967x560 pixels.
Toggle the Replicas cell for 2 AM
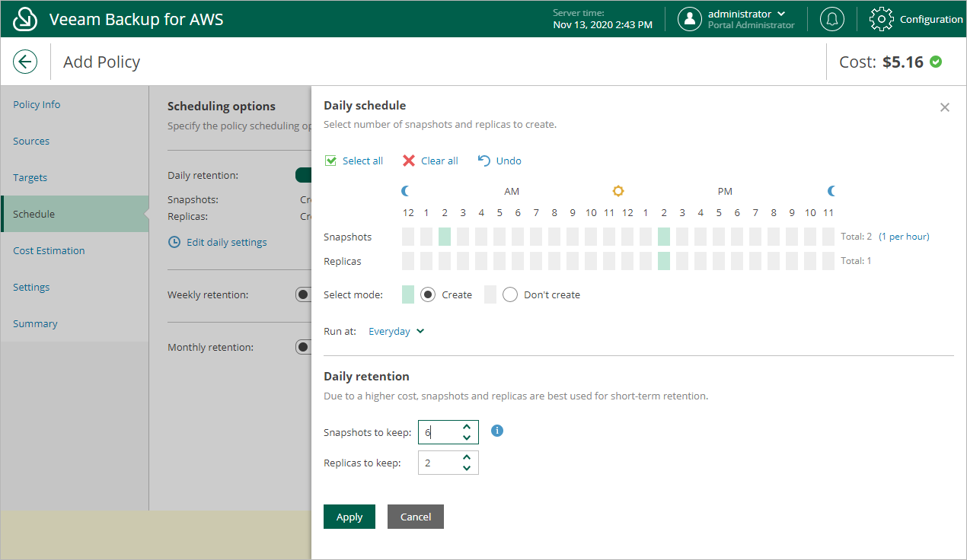point(445,261)
